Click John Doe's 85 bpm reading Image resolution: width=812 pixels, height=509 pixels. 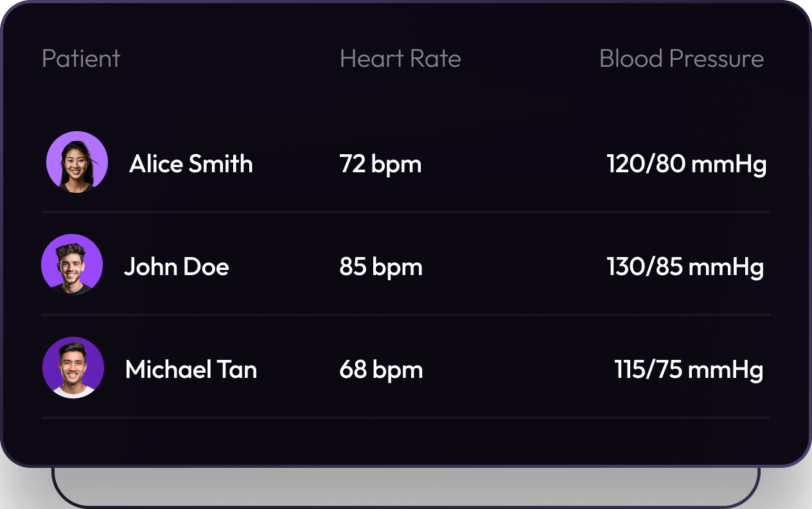point(381,267)
